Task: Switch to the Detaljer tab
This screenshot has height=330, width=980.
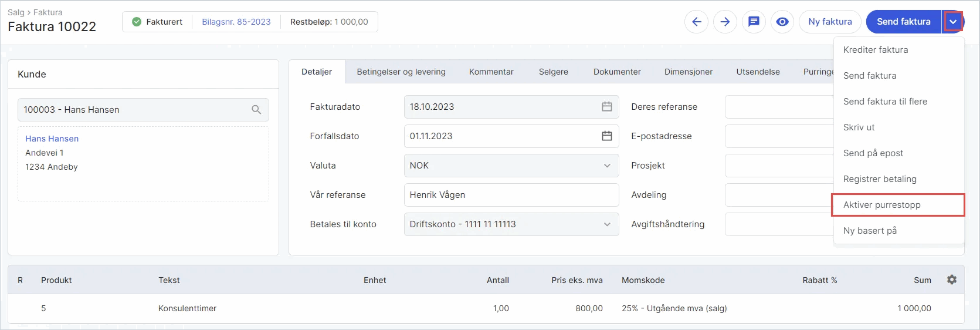Action: [317, 72]
